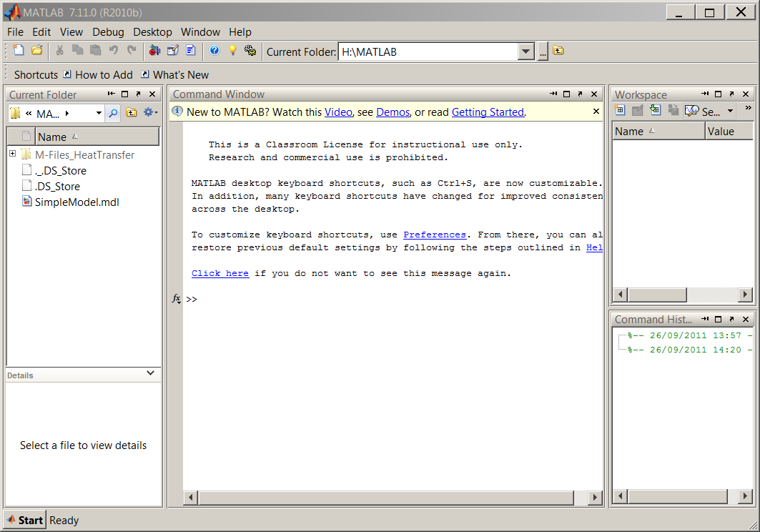
Task: Undock the Command History panel
Action: click(x=732, y=319)
